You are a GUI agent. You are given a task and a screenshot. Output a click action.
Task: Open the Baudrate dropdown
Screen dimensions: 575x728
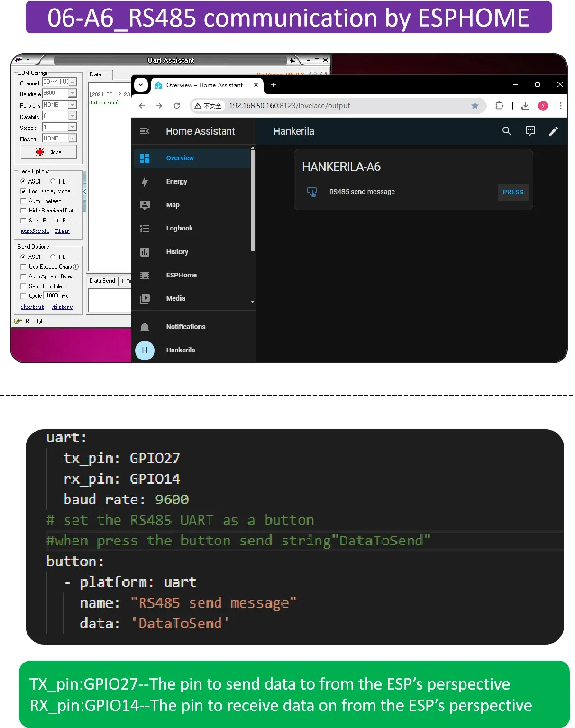[72, 94]
